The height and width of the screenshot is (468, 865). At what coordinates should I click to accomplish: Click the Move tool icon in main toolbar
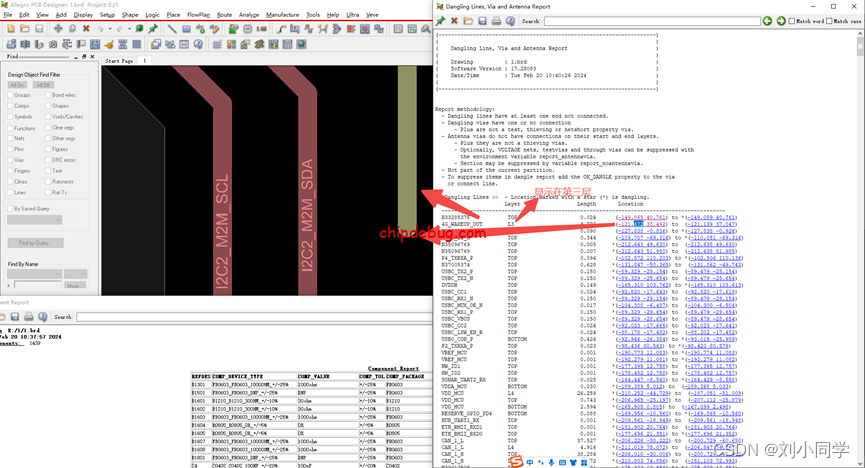click(58, 29)
